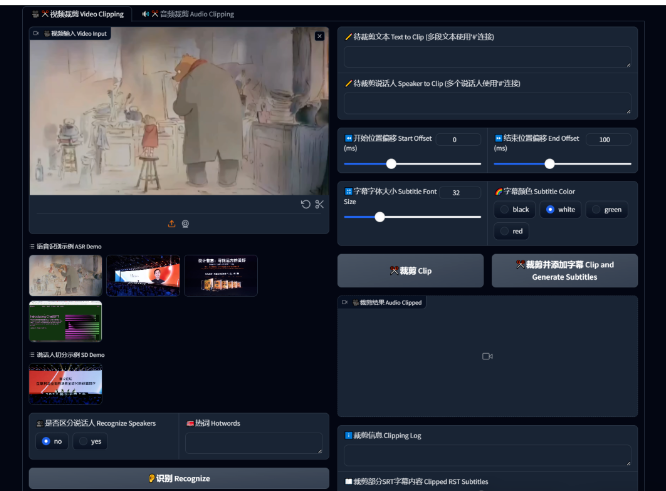666x491 pixels.
Task: Open the Video Clipping tab
Action: tap(78, 14)
